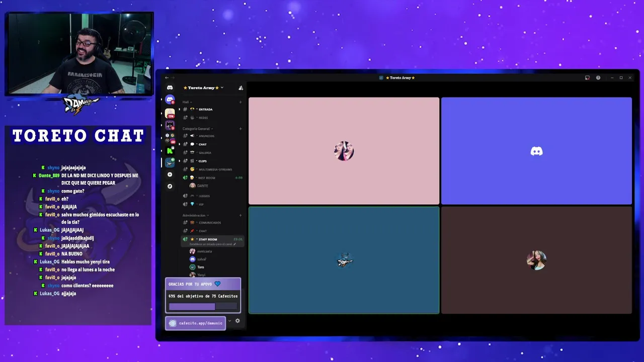This screenshot has height=362, width=644.
Task: Click the invite people icon beside Toreto Army
Action: (x=240, y=88)
